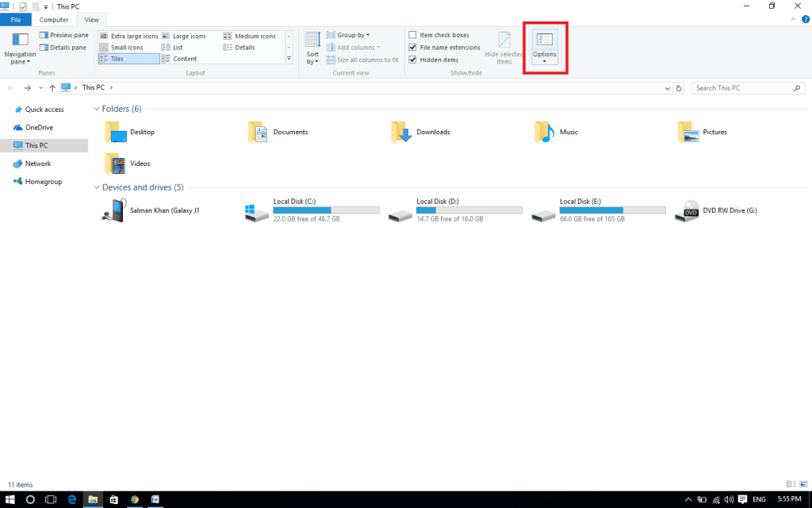Click the Up directory arrow
Screen dimensions: 812x508
click(x=52, y=88)
